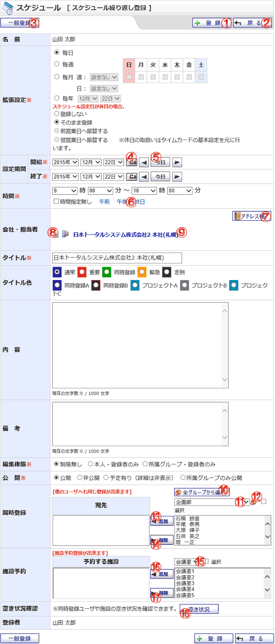Open the start date year dropdown
Viewport: 275px width, 644px height.
(66, 162)
